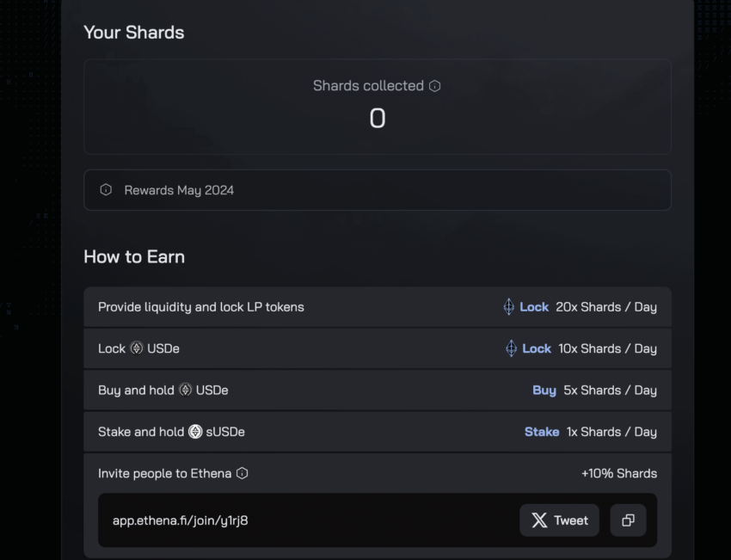Click the Provide liquidity and lock LP tokens row
731x560 pixels.
(201, 307)
